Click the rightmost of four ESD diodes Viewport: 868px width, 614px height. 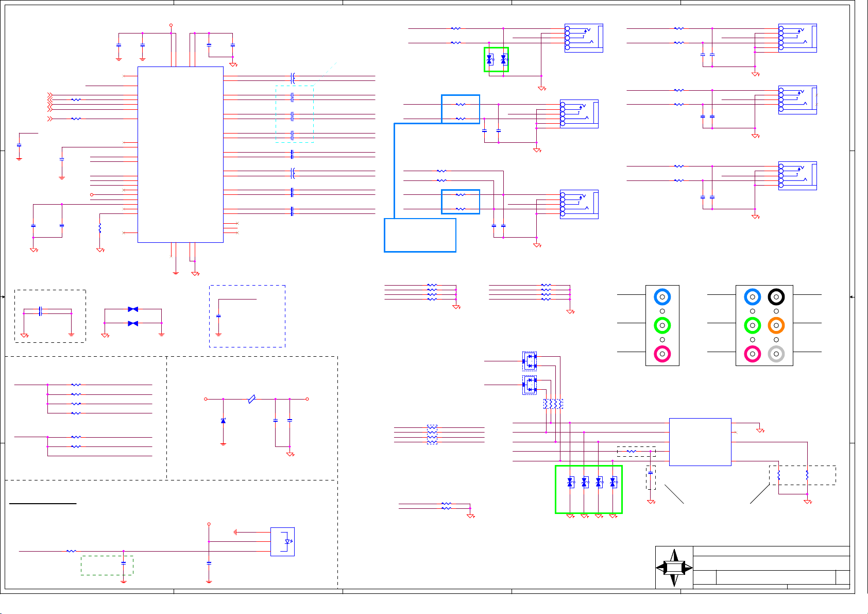click(x=613, y=483)
